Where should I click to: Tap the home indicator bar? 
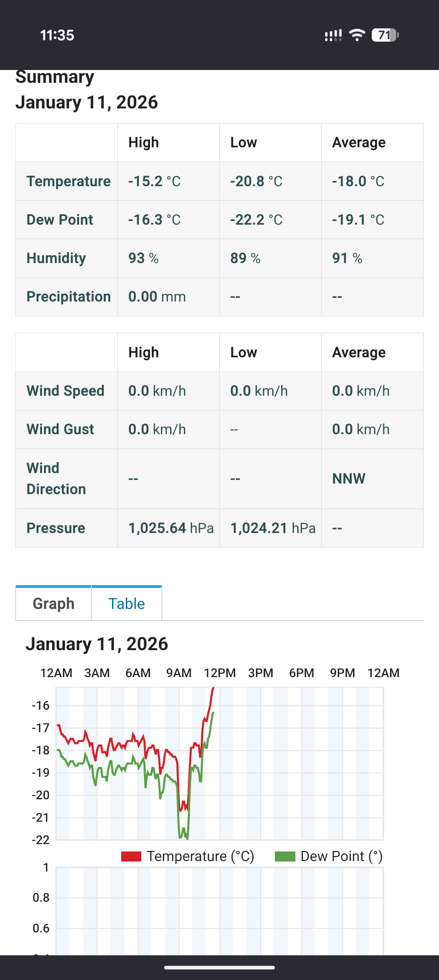(219, 968)
